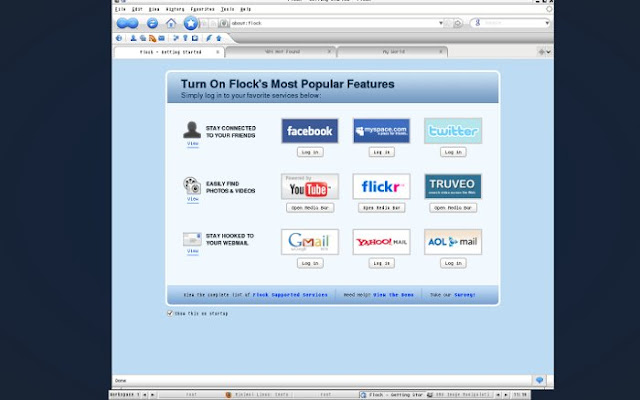
Task: Click the Flickr logo tile
Action: 381,186
